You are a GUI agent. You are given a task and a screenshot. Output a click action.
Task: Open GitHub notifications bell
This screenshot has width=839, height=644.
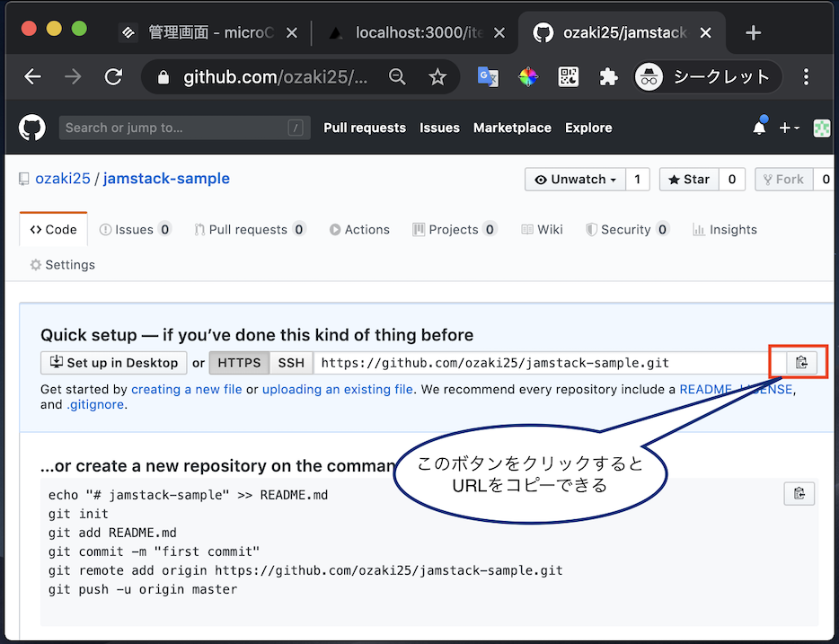click(759, 128)
